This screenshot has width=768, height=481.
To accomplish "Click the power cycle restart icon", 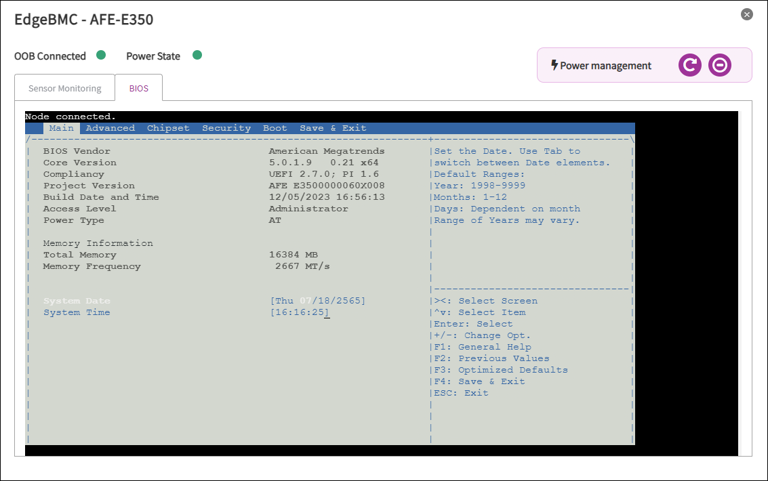I will point(689,65).
